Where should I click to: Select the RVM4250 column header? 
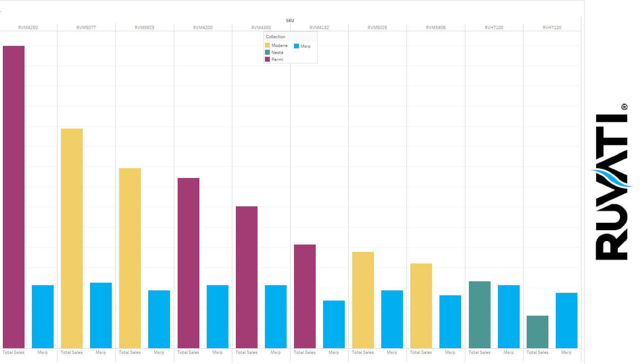pos(28,28)
